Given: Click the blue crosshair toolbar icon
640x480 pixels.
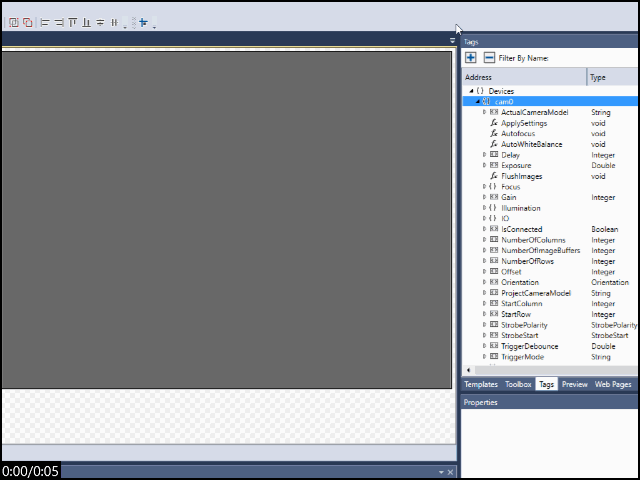Looking at the screenshot, I should (143, 22).
